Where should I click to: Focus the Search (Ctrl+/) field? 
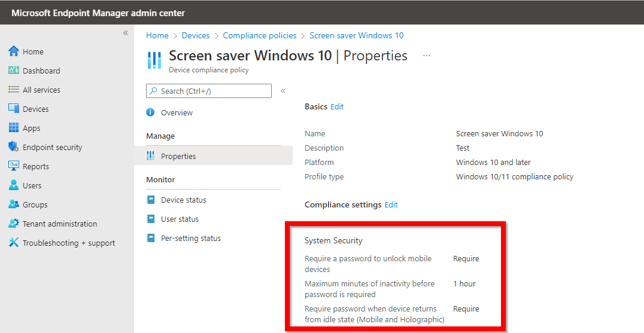pos(209,91)
